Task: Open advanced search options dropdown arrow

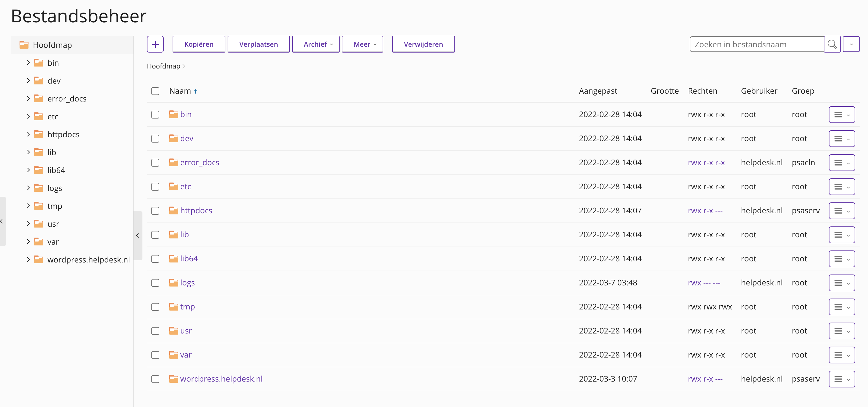Action: pyautogui.click(x=851, y=44)
